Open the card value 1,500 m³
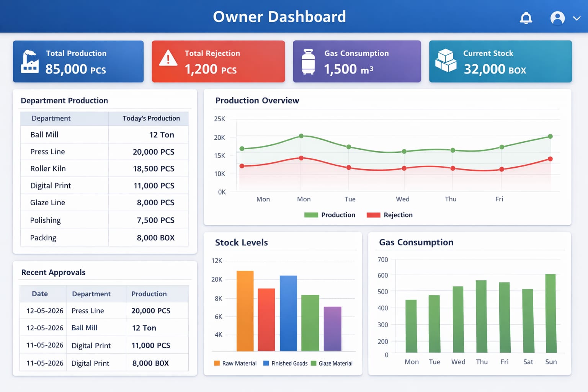Screen dimensions: 588x392 tap(348, 69)
